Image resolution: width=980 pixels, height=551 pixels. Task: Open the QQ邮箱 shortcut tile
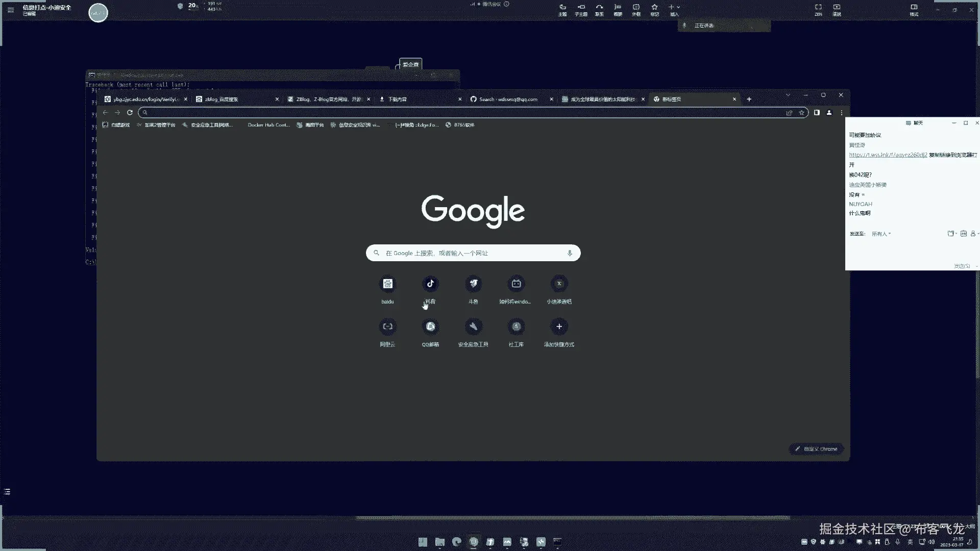tap(430, 327)
